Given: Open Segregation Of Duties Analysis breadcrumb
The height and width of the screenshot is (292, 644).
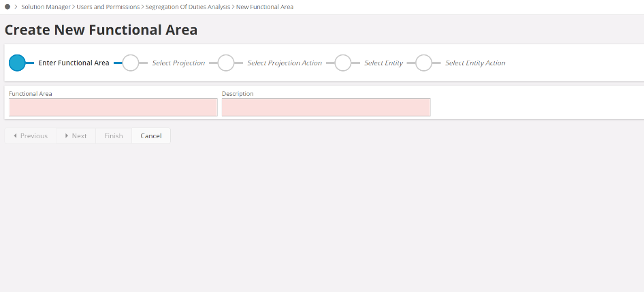Looking at the screenshot, I should (188, 6).
